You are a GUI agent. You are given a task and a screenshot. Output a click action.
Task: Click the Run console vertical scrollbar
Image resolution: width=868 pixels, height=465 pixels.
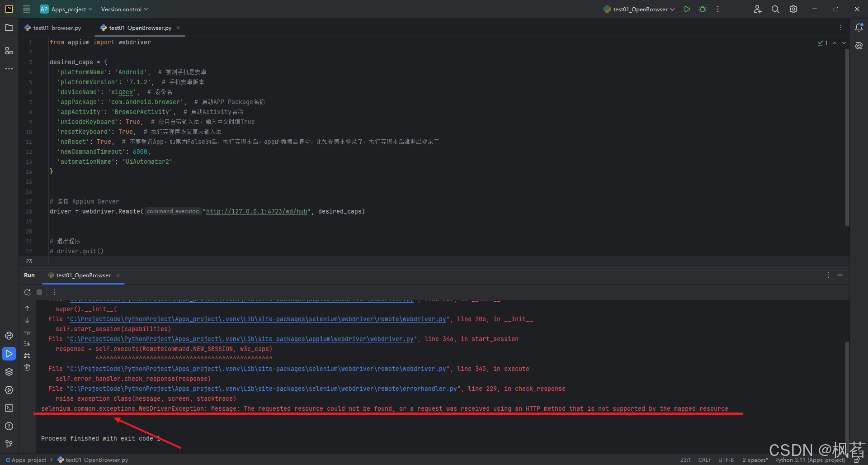tap(847, 397)
